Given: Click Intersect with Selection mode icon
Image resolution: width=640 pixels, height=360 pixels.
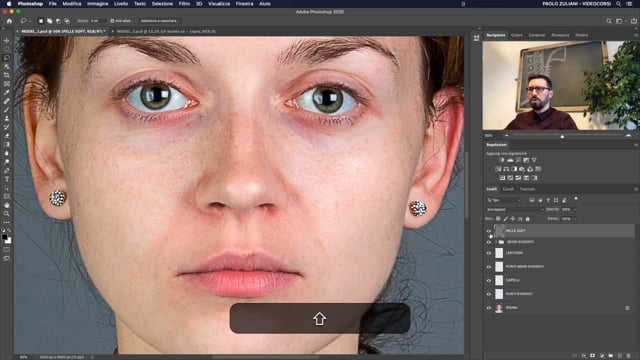Looking at the screenshot, I should pos(67,21).
